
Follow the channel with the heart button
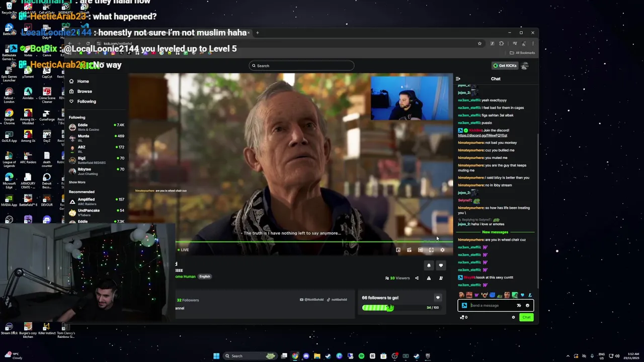441,265
